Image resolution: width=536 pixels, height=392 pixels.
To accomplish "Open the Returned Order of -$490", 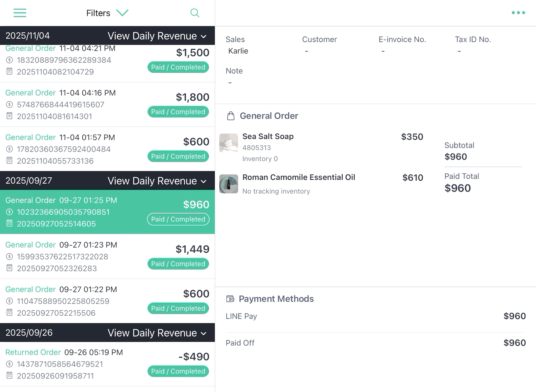I will [x=107, y=364].
